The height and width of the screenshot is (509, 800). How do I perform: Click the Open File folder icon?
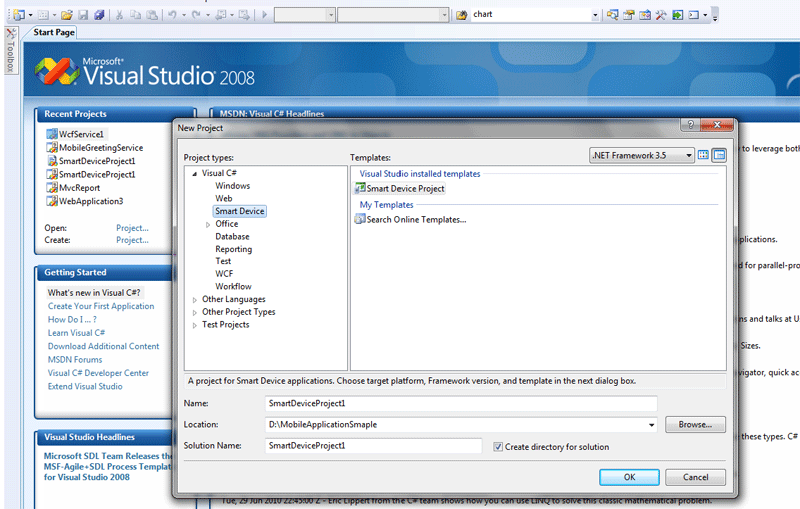66,15
